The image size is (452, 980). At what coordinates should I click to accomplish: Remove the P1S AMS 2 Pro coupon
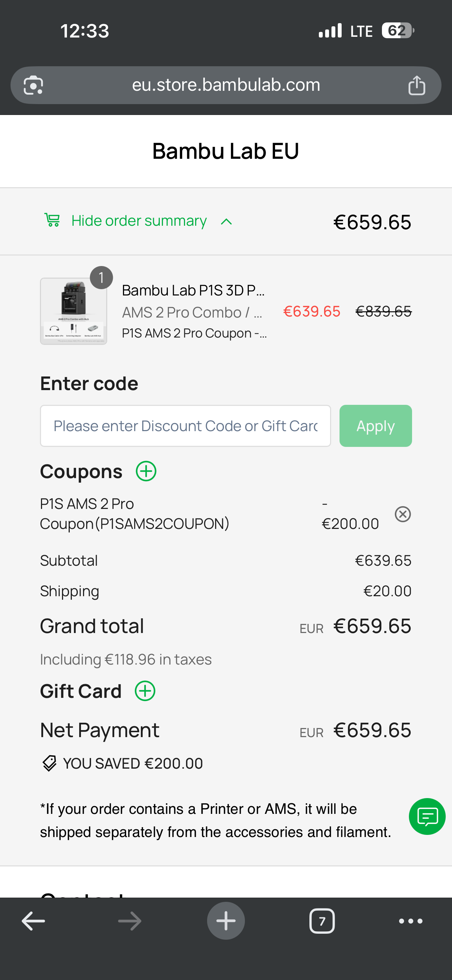coord(403,514)
